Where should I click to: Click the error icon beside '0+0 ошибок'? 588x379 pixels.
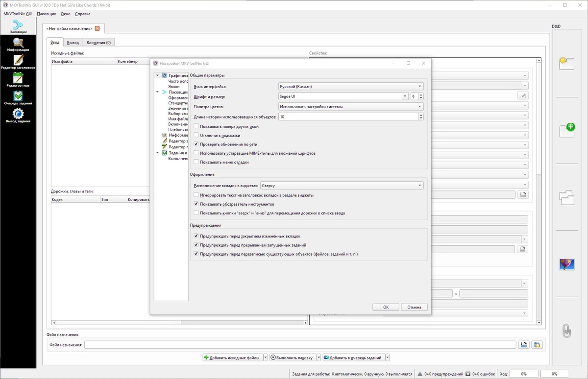coord(468,374)
